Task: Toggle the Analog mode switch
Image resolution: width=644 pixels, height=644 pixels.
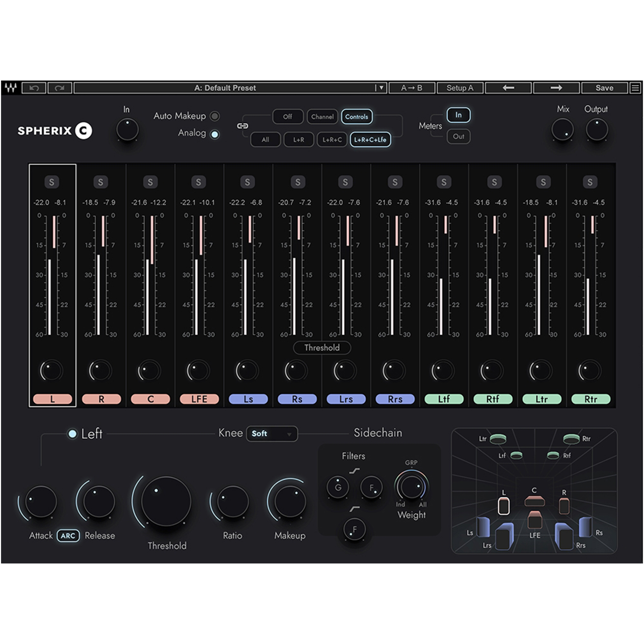Action: 215,134
